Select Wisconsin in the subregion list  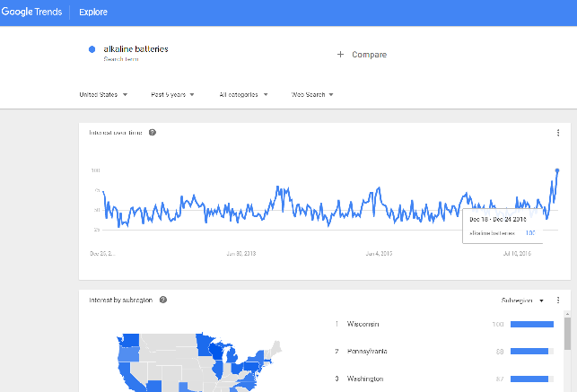[364, 324]
